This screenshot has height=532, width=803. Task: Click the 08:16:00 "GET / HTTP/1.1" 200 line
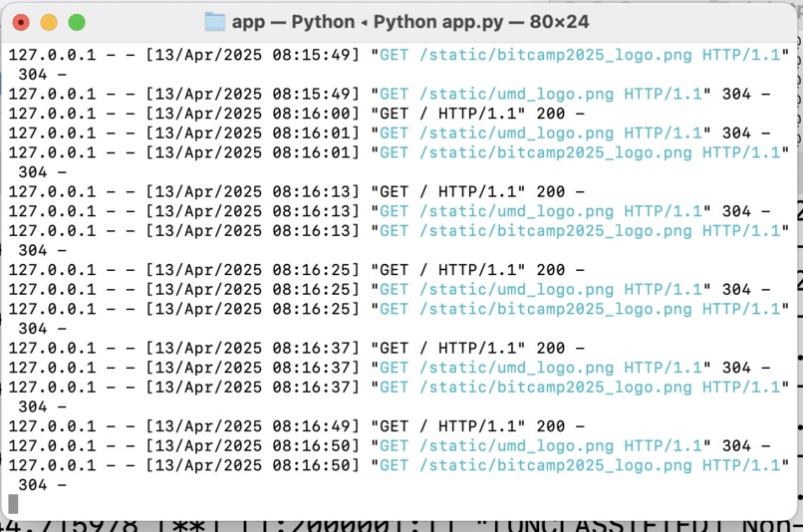[297, 114]
